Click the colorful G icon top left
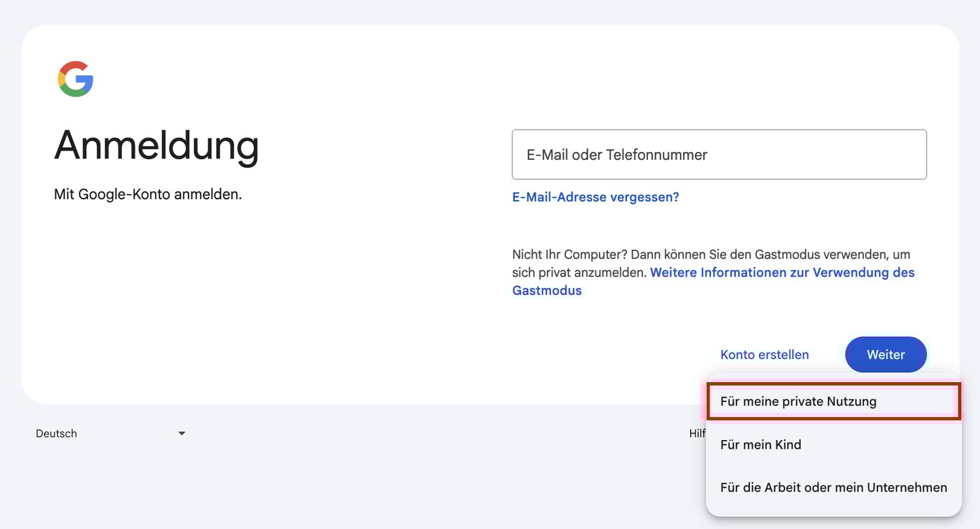The height and width of the screenshot is (529, 980). (75, 79)
